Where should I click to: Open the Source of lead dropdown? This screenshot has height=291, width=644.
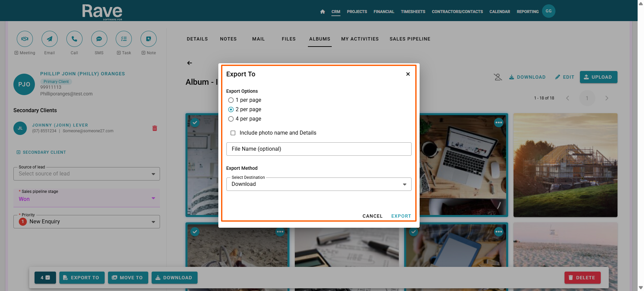(x=87, y=174)
